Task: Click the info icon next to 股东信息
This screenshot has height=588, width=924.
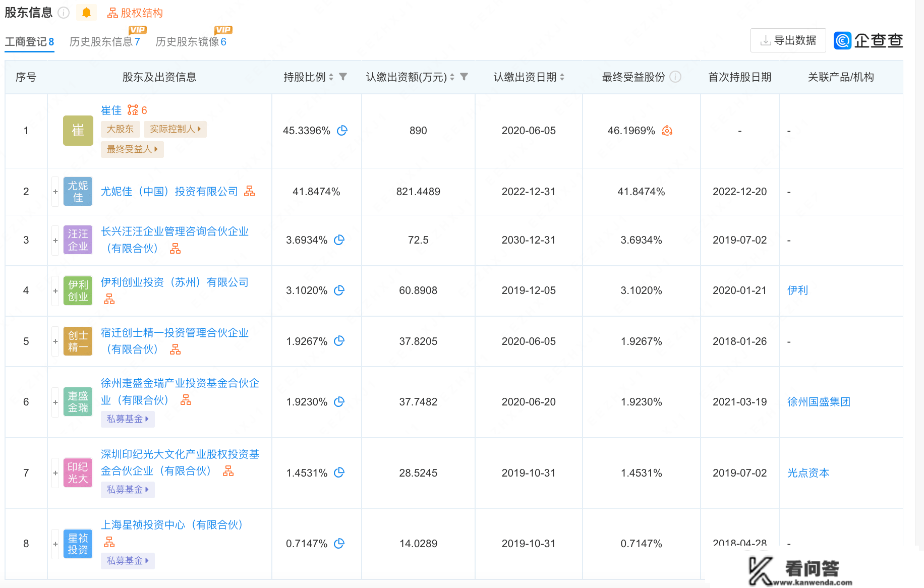Action: coord(64,13)
